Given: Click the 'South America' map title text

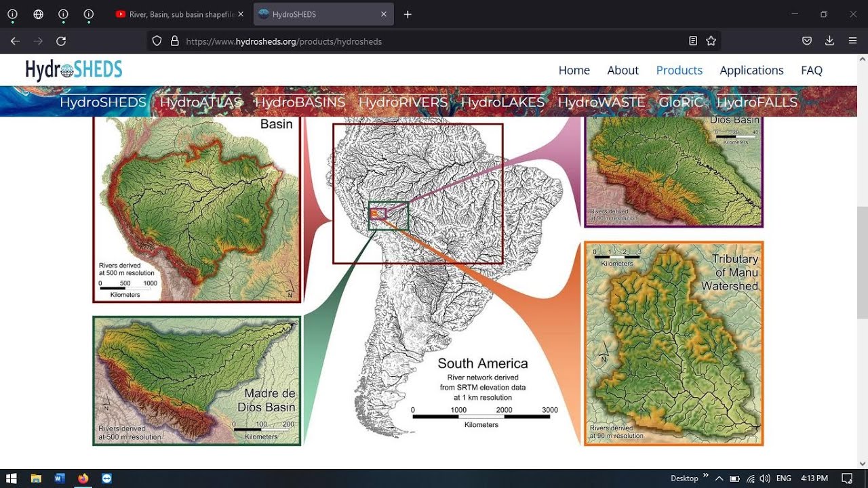Looking at the screenshot, I should tap(482, 363).
